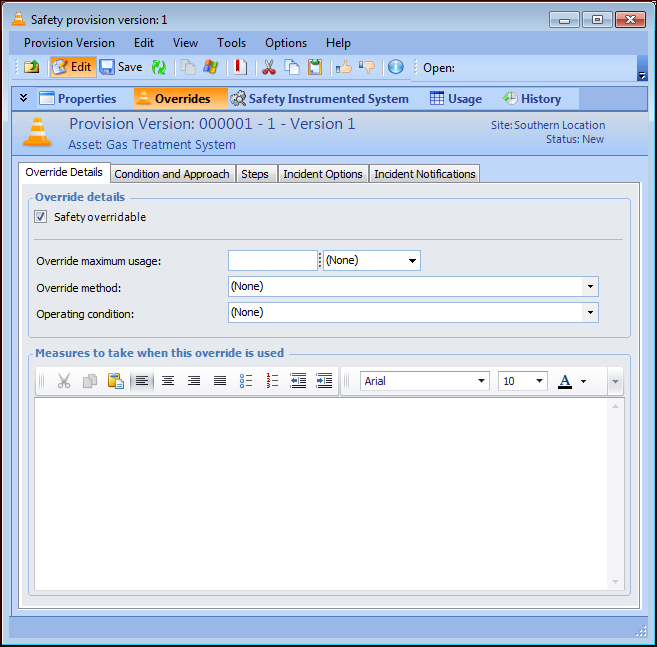Show the History section
The height and width of the screenshot is (647, 657).
(531, 98)
